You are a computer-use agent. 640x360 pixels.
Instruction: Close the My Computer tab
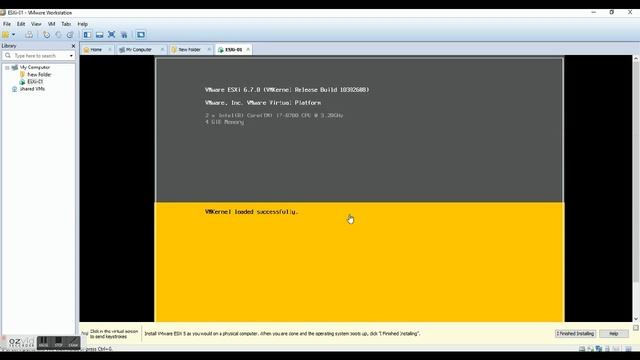coord(162,49)
